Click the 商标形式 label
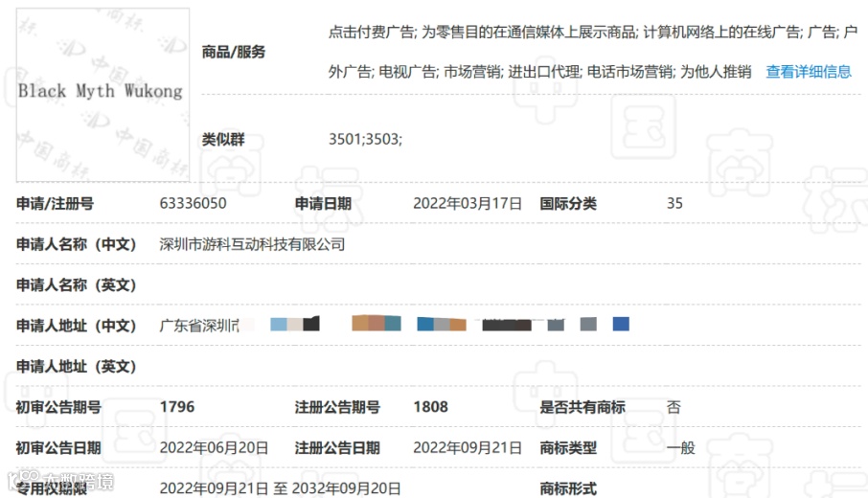 [568, 488]
